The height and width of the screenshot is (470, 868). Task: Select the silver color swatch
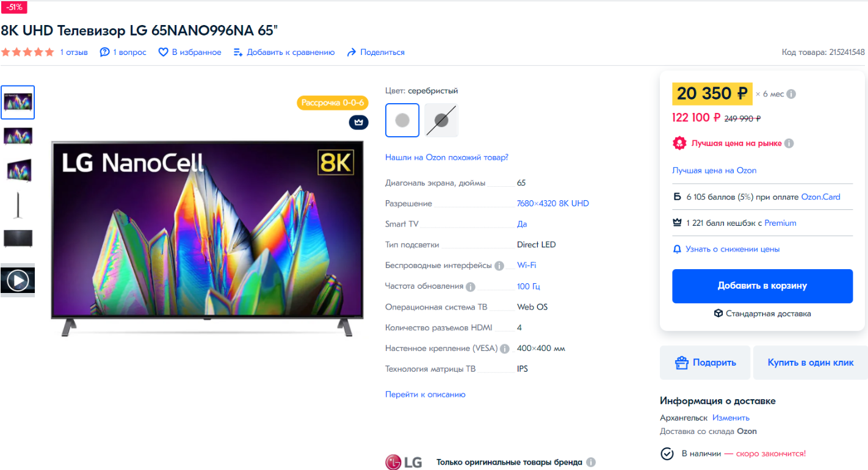(402, 120)
